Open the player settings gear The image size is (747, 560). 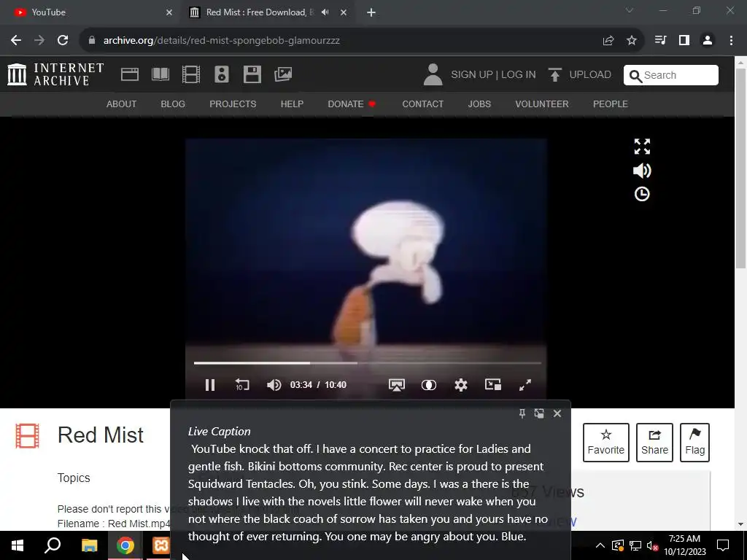coord(461,385)
